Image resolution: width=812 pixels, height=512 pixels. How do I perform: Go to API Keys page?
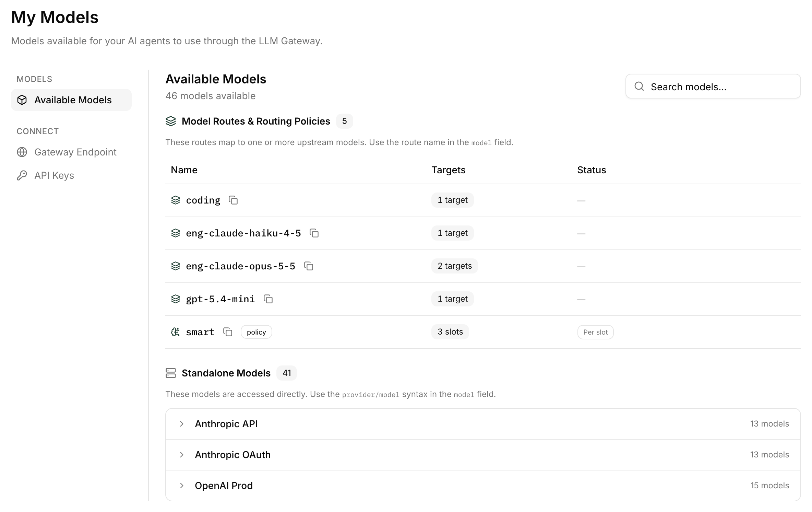pos(71,175)
